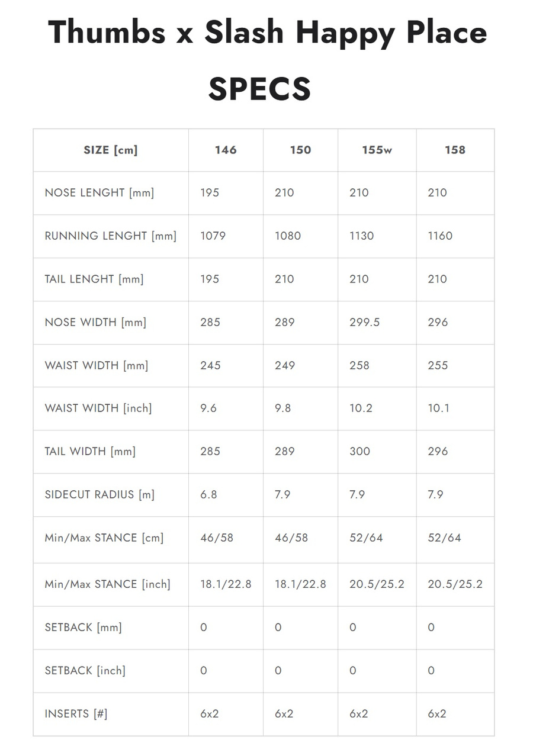The width and height of the screenshot is (533, 756).
Task: Click the 1079 running length value
Action: (x=214, y=236)
